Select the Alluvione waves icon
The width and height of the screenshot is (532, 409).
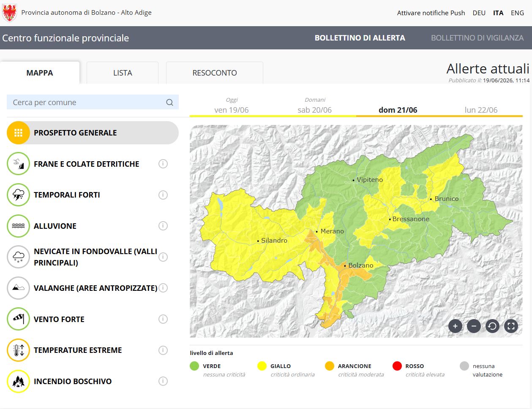tap(18, 226)
